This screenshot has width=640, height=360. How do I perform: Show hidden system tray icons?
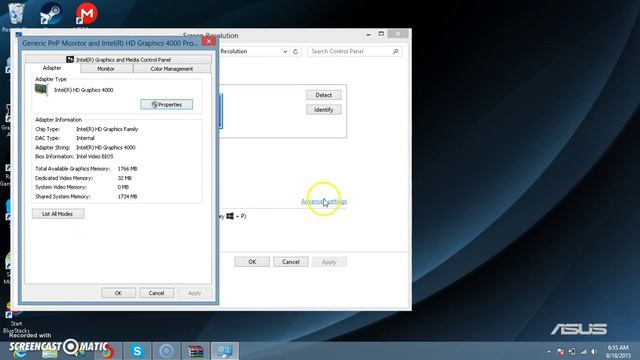[549, 351]
